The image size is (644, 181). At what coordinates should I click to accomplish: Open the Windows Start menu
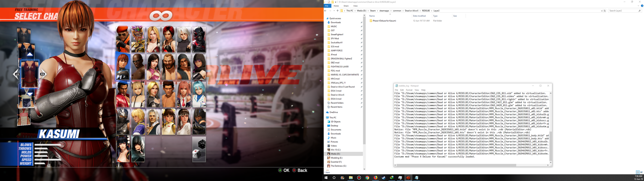click(x=326, y=178)
